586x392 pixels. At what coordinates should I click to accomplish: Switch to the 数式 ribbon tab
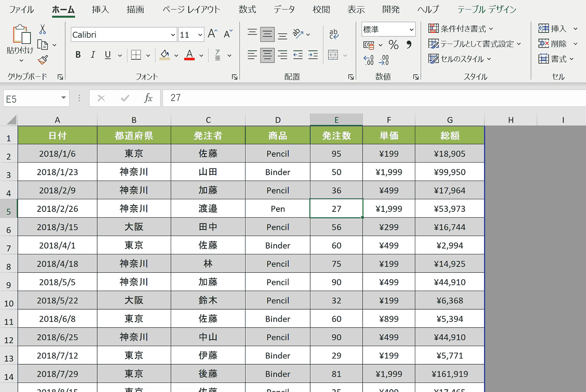tap(247, 9)
